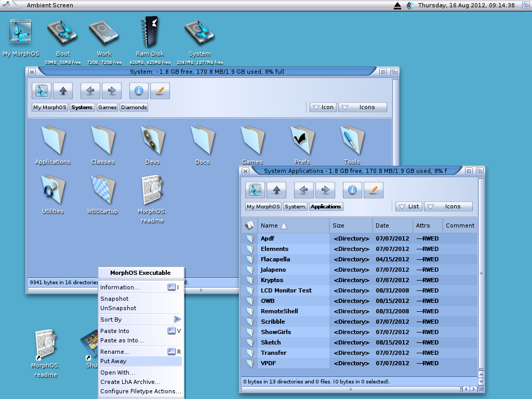Open Icons filter dropdown in Applications window
The height and width of the screenshot is (399, 532).
click(448, 206)
